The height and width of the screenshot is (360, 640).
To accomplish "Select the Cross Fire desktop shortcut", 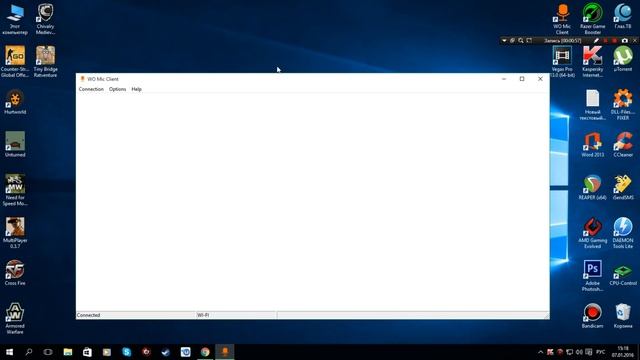I will click(x=15, y=273).
